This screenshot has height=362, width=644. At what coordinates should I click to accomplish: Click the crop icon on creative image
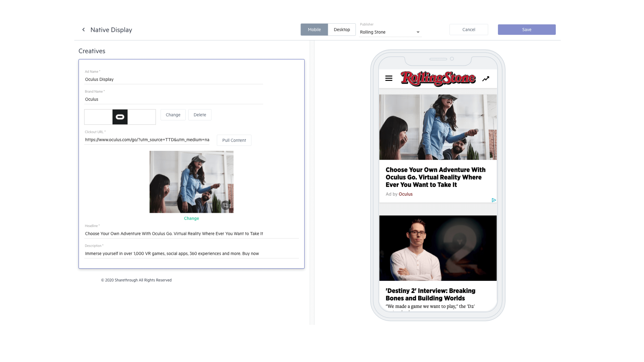click(x=226, y=205)
